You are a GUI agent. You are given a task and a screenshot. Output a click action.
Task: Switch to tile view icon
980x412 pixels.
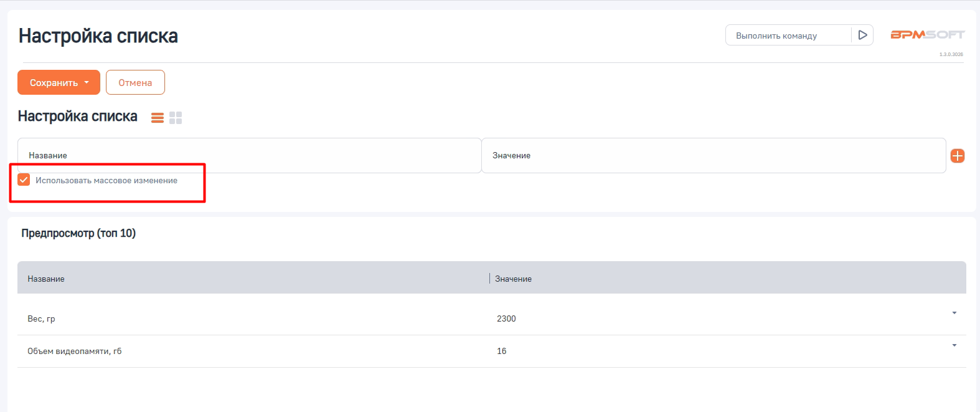point(176,118)
